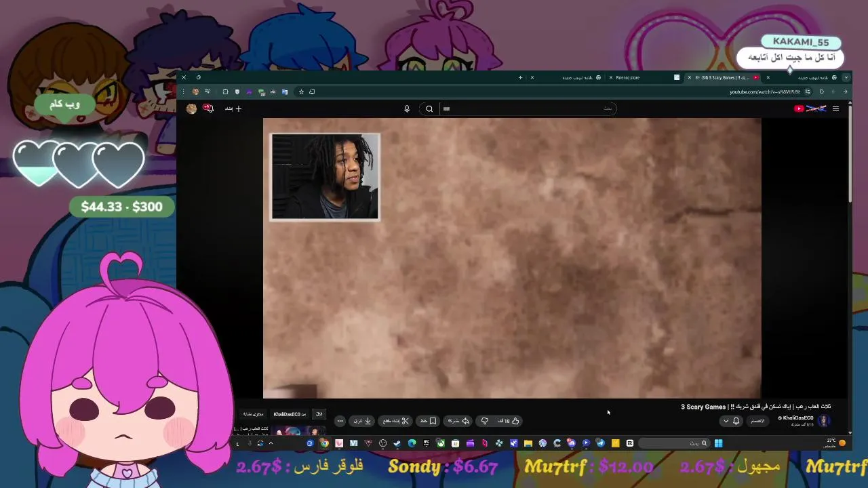Screen dimensions: 868x488
Task: Select the From KhaliDasECO chip
Action: pyautogui.click(x=290, y=414)
